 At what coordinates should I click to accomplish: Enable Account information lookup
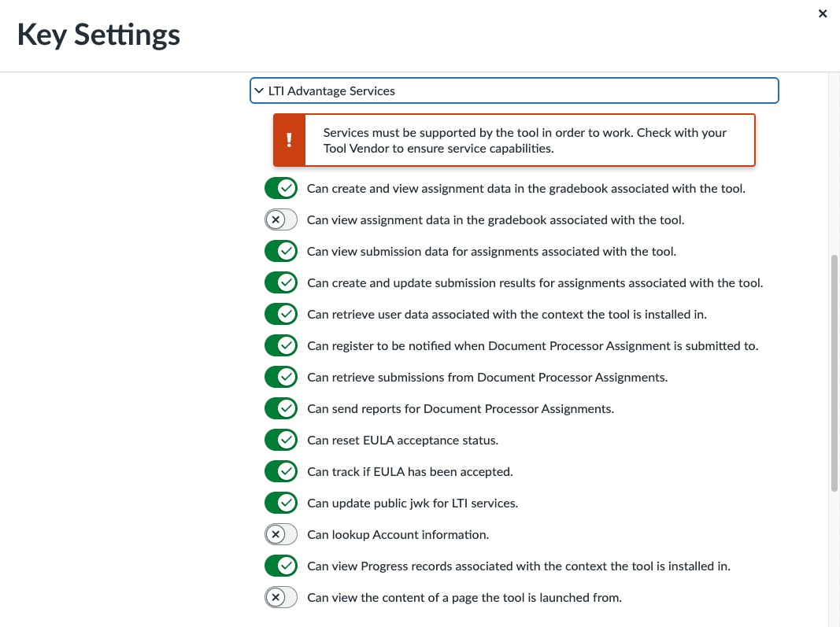(281, 534)
